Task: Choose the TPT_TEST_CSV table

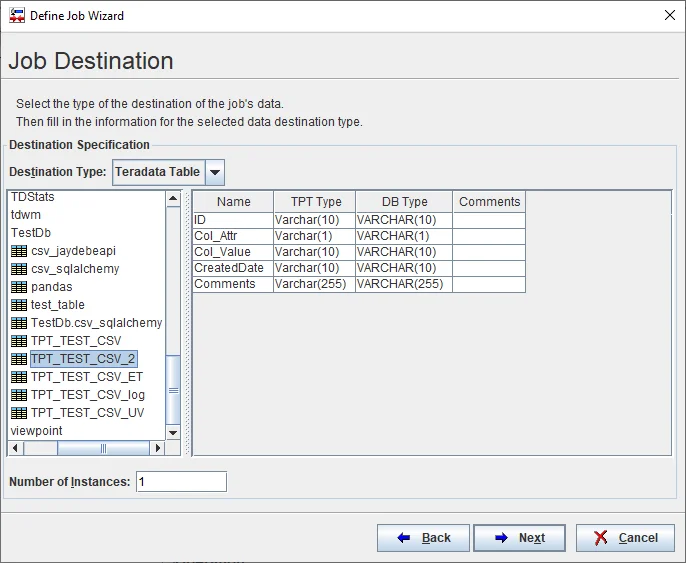Action: pos(76,341)
